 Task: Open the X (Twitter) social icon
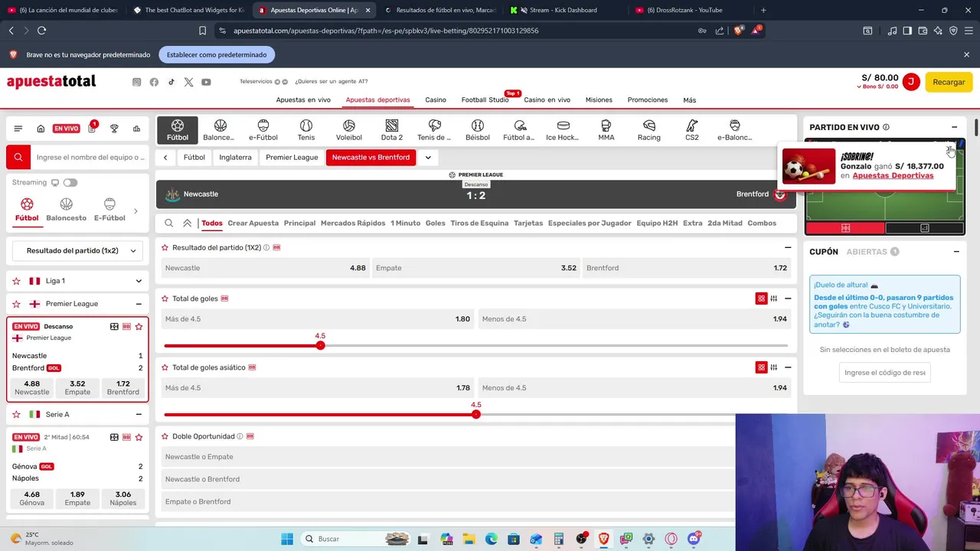(x=189, y=82)
